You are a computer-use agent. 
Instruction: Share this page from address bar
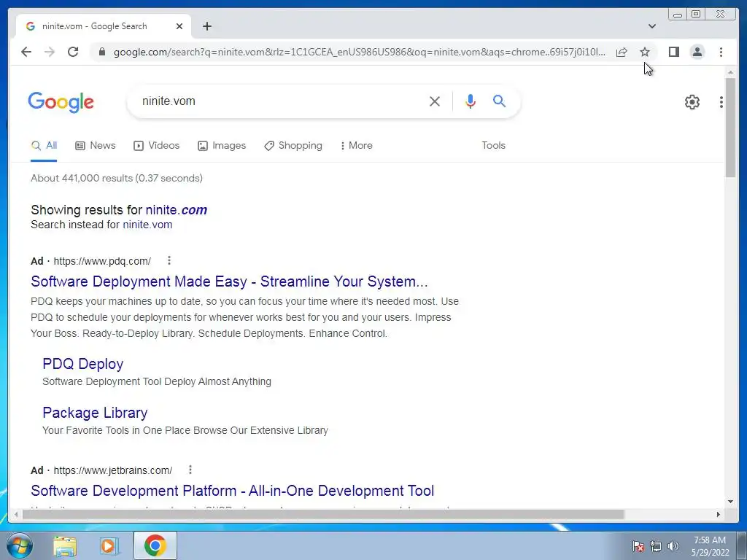[622, 52]
